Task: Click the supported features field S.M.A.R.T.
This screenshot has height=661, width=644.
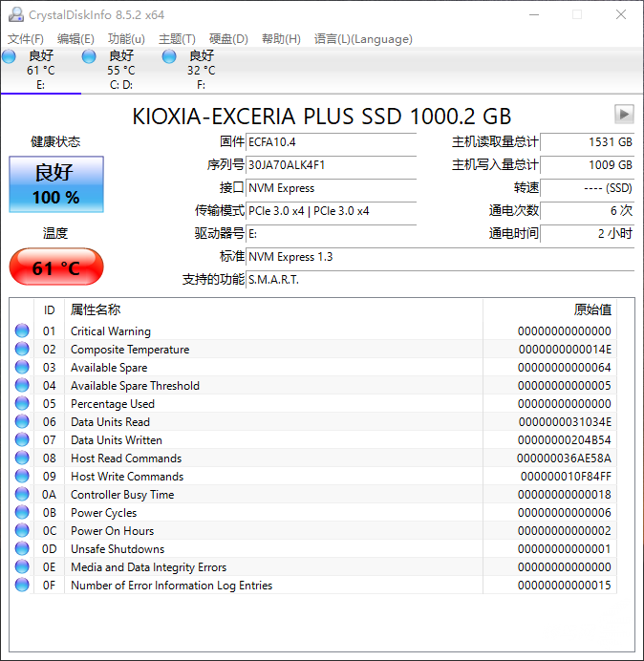Action: [x=440, y=280]
